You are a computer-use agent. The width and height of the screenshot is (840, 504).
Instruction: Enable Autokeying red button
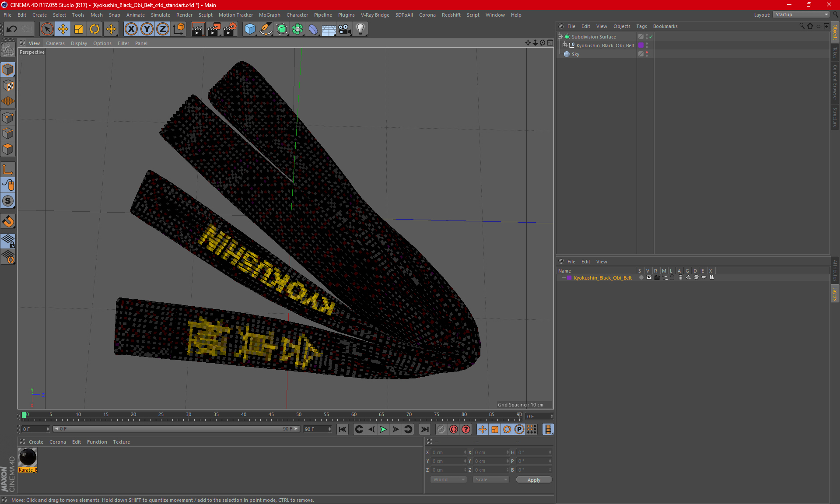coord(454,429)
